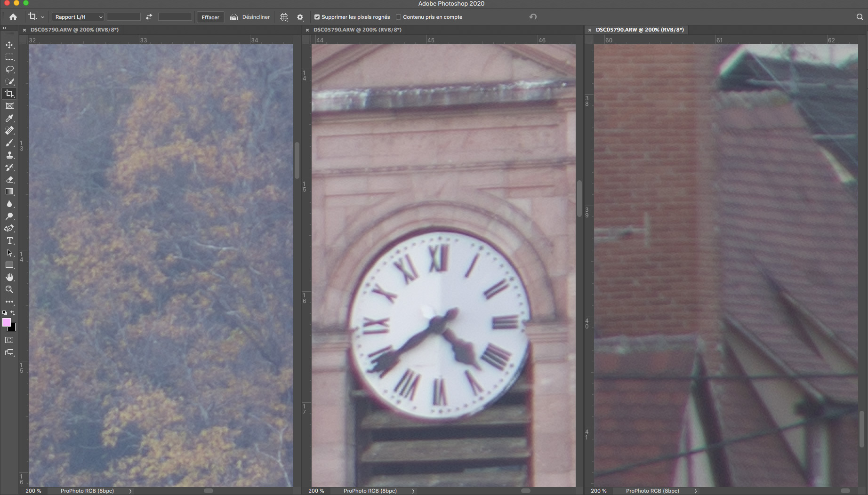Image resolution: width=868 pixels, height=495 pixels.
Task: Click the pink foreground color swatch
Action: (7, 322)
